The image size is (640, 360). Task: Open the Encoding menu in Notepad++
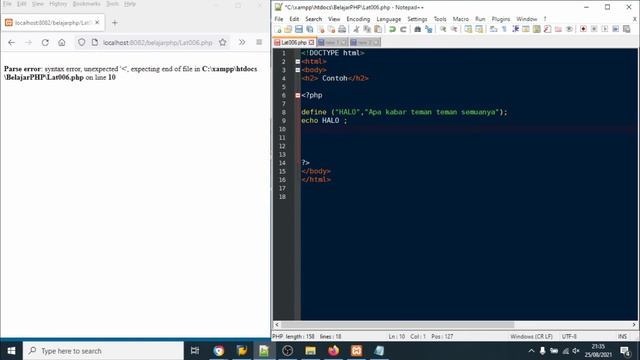[x=358, y=19]
